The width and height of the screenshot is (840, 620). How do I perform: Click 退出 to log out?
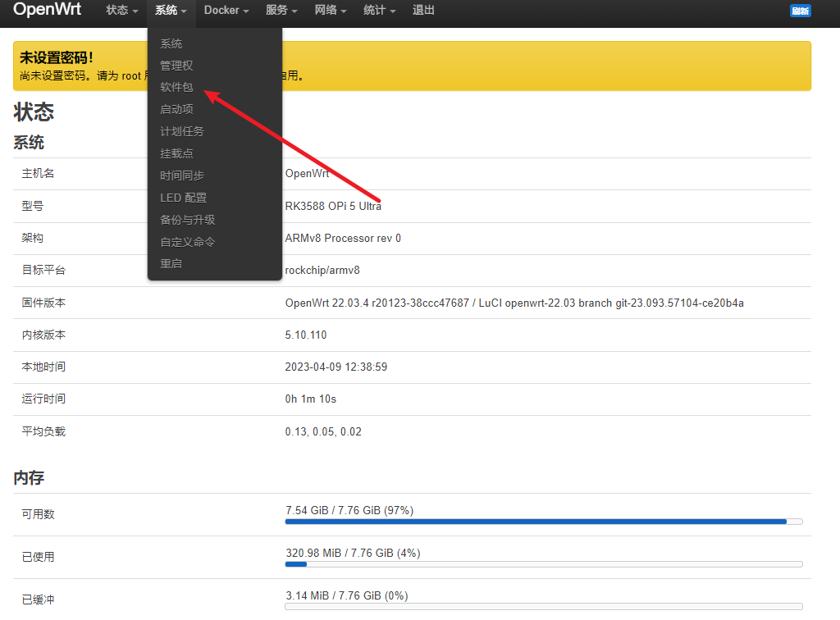point(423,10)
